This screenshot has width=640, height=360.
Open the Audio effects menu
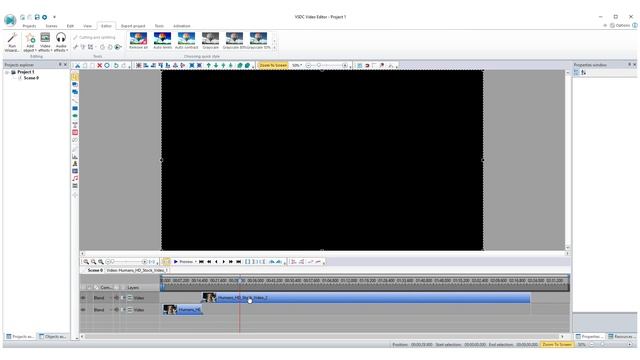click(x=61, y=42)
